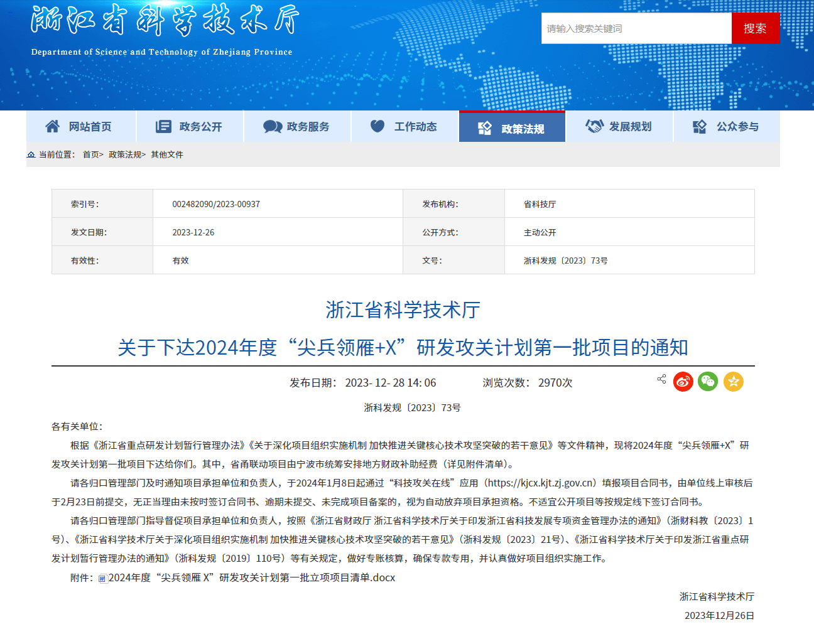Click speech bubble icon in 政务服务 tab
This screenshot has width=814, height=644.
[x=272, y=127]
